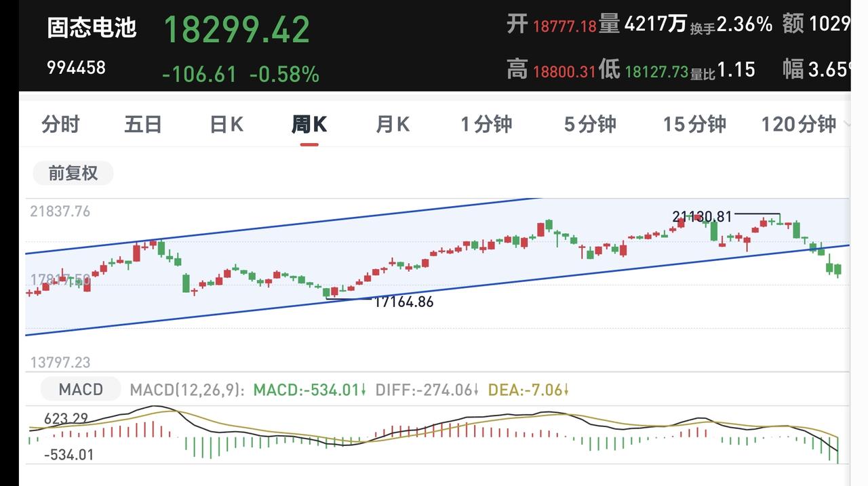The image size is (868, 486).
Task: Choose the 5分钟 interval tab
Action: pyautogui.click(x=590, y=124)
